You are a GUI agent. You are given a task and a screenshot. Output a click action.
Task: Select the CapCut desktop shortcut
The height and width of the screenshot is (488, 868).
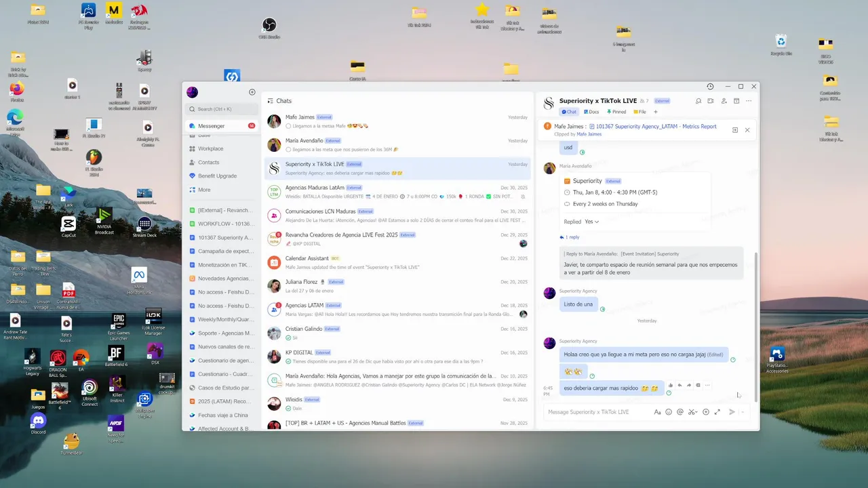pyautogui.click(x=68, y=227)
